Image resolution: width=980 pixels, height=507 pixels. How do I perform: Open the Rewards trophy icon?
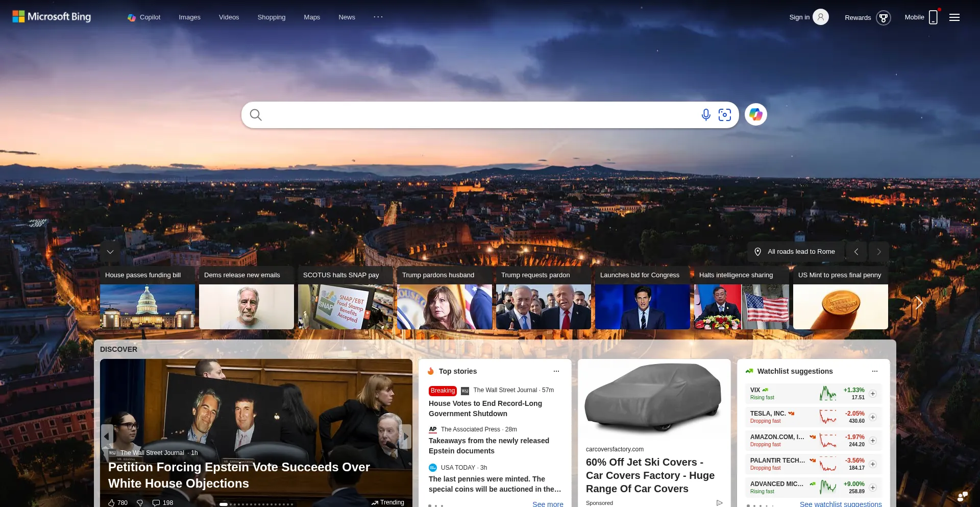tap(883, 18)
